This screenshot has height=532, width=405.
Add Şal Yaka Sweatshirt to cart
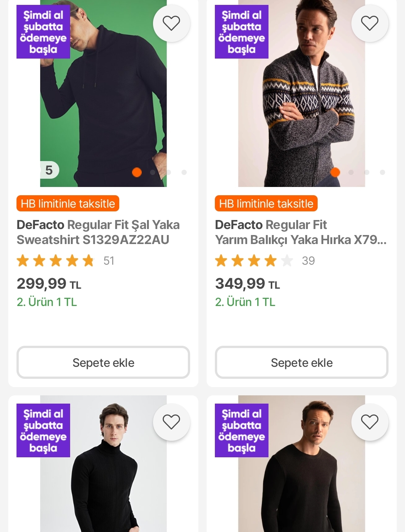pyautogui.click(x=103, y=362)
